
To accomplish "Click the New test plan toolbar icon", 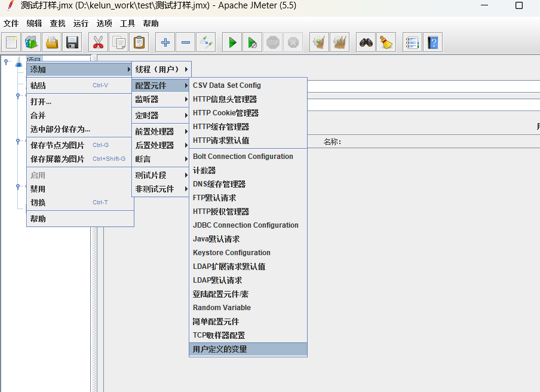I will [11, 42].
